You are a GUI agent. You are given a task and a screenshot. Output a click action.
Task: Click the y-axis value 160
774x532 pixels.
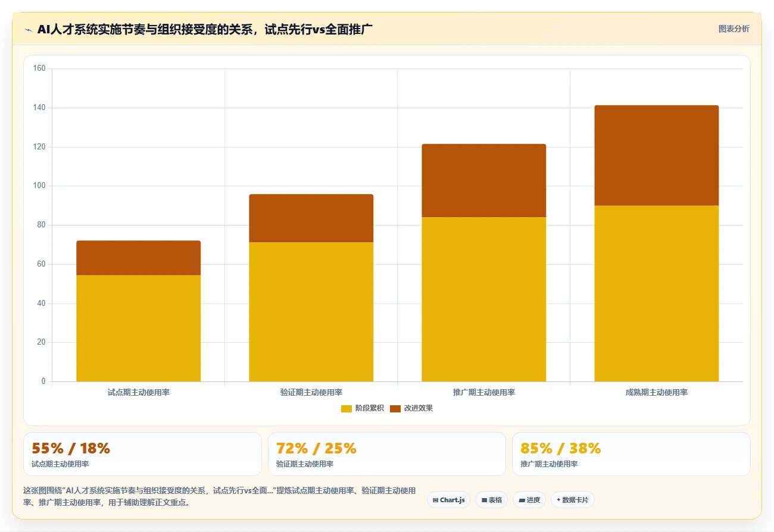[x=39, y=68]
